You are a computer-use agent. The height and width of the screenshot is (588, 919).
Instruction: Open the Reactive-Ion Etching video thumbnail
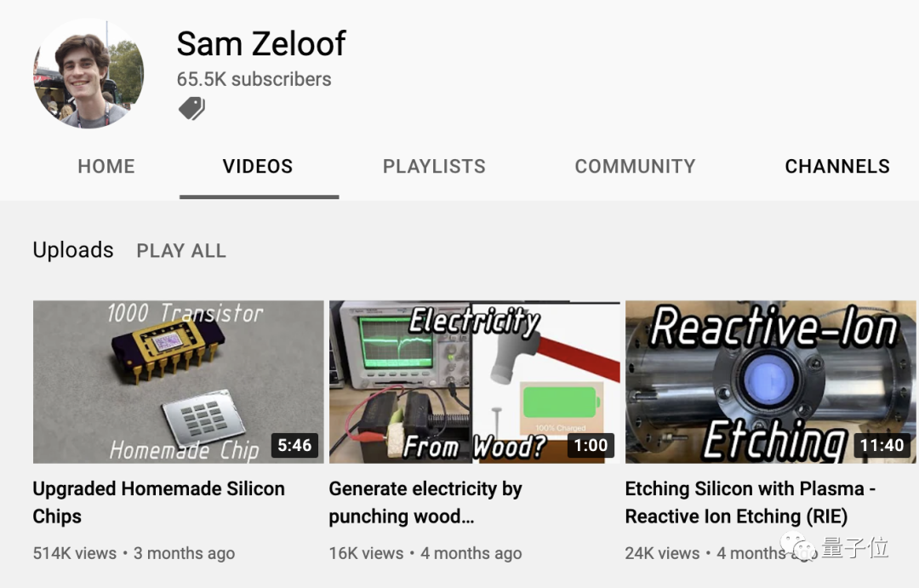click(770, 381)
